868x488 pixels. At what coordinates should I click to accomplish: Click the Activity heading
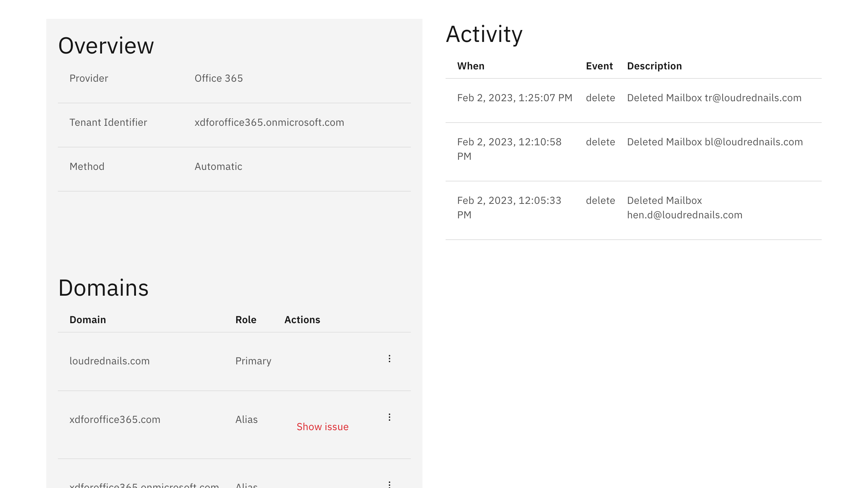[484, 34]
